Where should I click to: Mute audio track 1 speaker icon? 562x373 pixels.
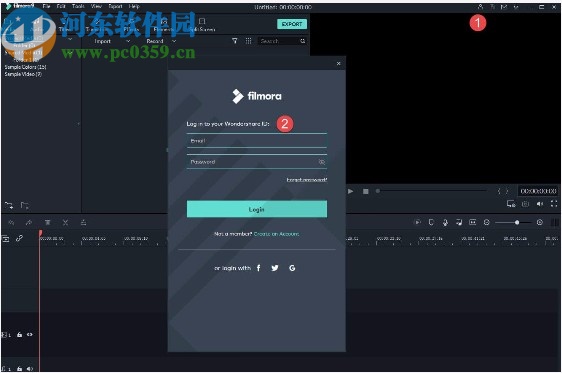pyautogui.click(x=29, y=368)
